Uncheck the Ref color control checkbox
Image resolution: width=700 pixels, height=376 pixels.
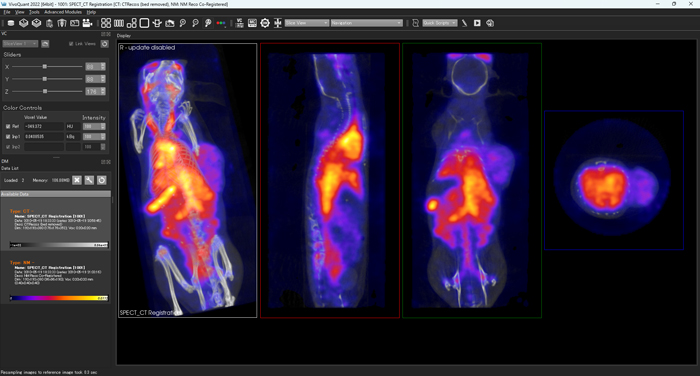tap(8, 126)
